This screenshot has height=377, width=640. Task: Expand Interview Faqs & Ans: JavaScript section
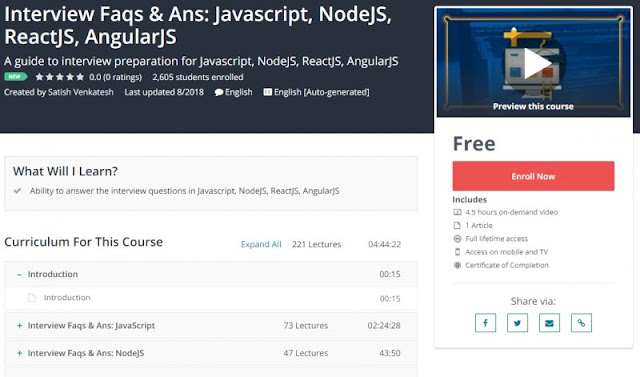(x=19, y=326)
